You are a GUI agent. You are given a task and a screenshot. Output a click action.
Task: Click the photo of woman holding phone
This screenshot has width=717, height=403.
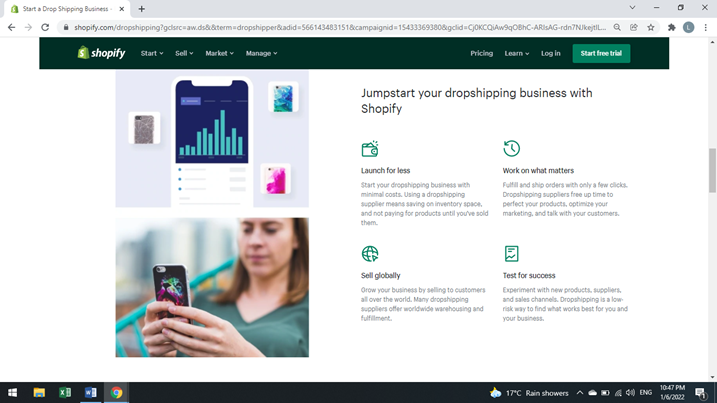point(212,287)
